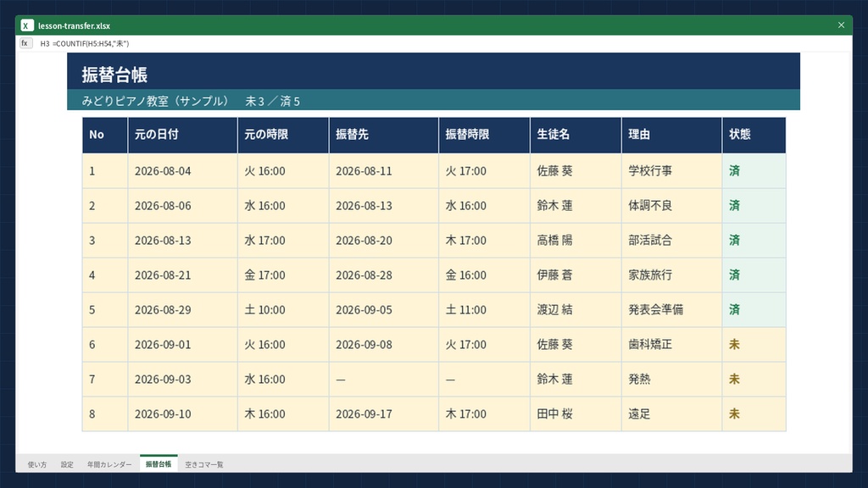Screen dimensions: 868x488
Task: Click the 振替時限 column header
Action: [484, 135]
